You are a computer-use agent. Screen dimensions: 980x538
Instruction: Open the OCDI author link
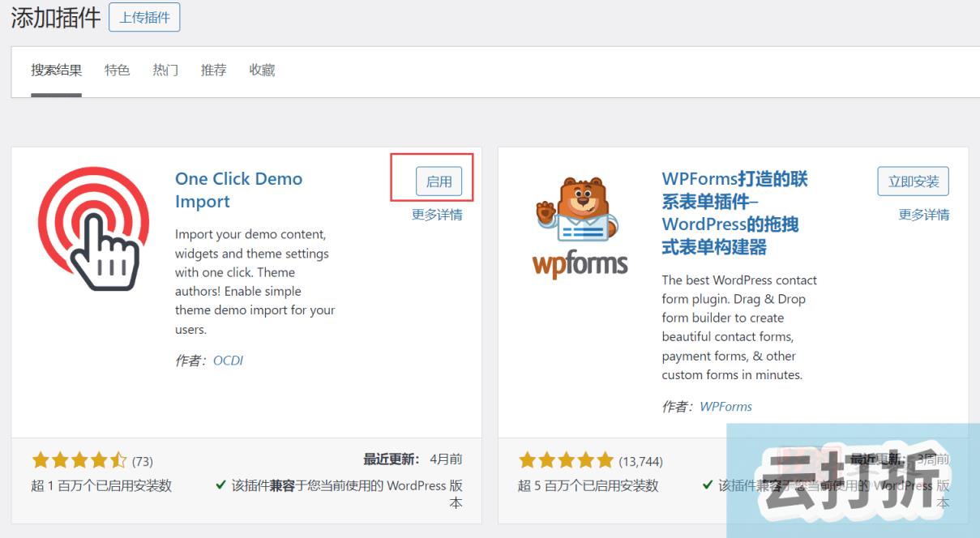point(228,361)
